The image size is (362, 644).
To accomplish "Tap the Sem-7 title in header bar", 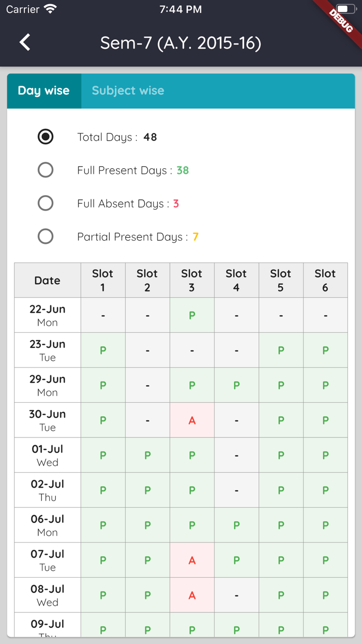I will [180, 42].
